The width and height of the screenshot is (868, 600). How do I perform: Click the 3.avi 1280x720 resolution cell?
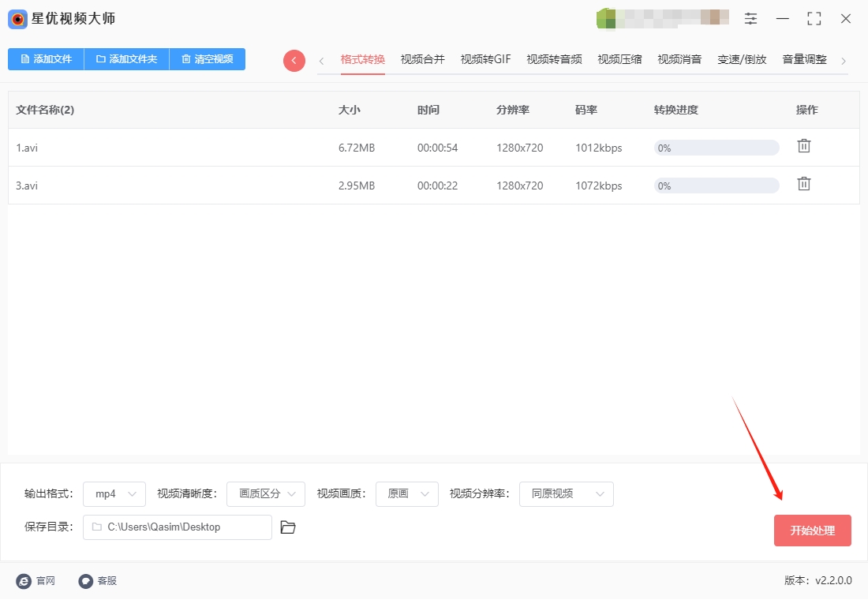coord(519,186)
